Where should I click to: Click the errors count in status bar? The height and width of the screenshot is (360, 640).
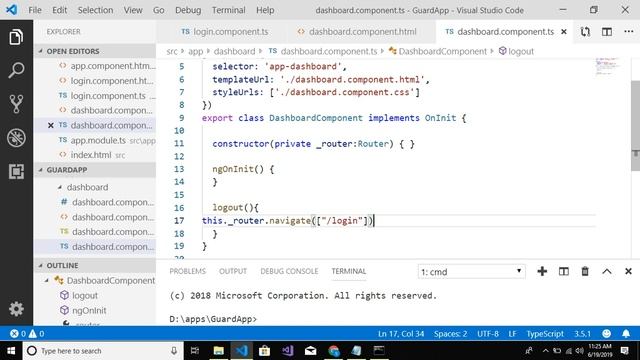[x=18, y=334]
